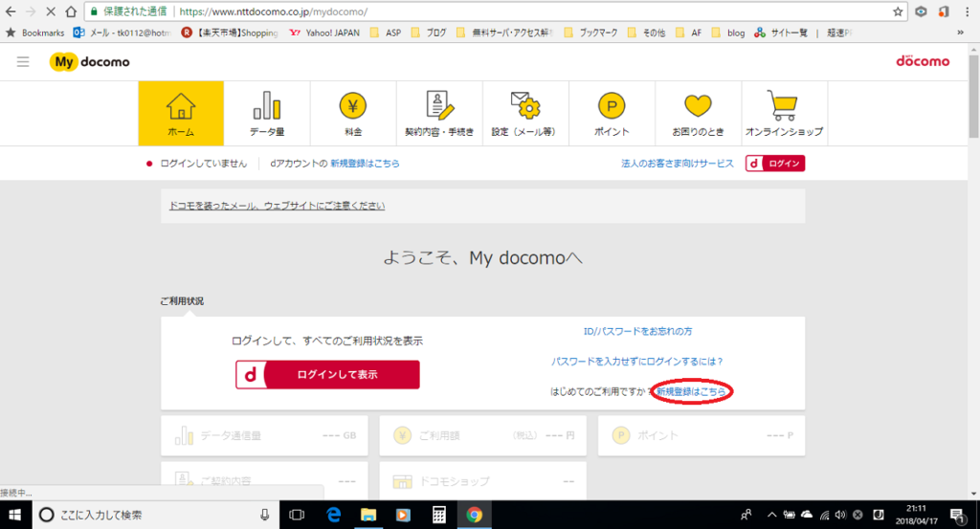The width and height of the screenshot is (980, 529).
Task: Click the ここに入力して検索 search box
Action: (156, 515)
